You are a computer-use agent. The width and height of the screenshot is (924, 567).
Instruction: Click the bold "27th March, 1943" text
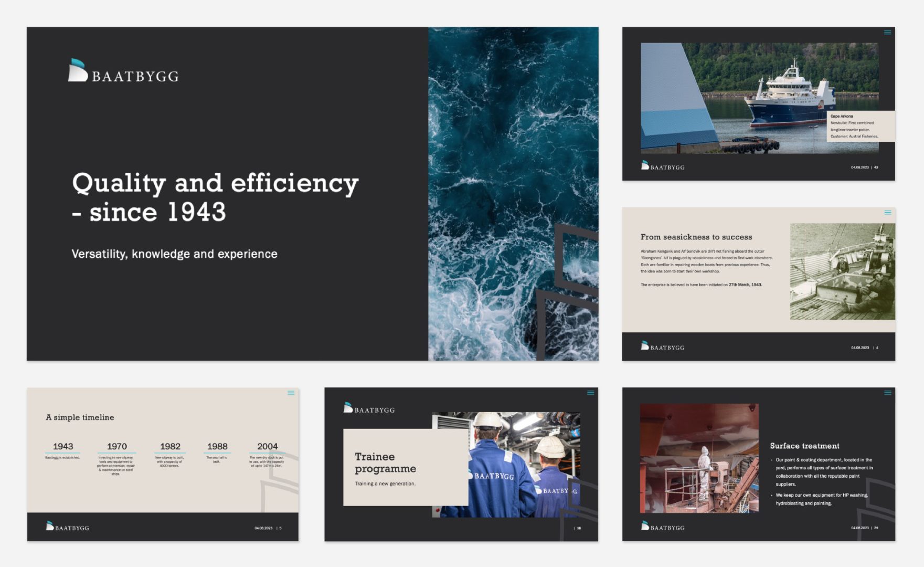(x=745, y=285)
